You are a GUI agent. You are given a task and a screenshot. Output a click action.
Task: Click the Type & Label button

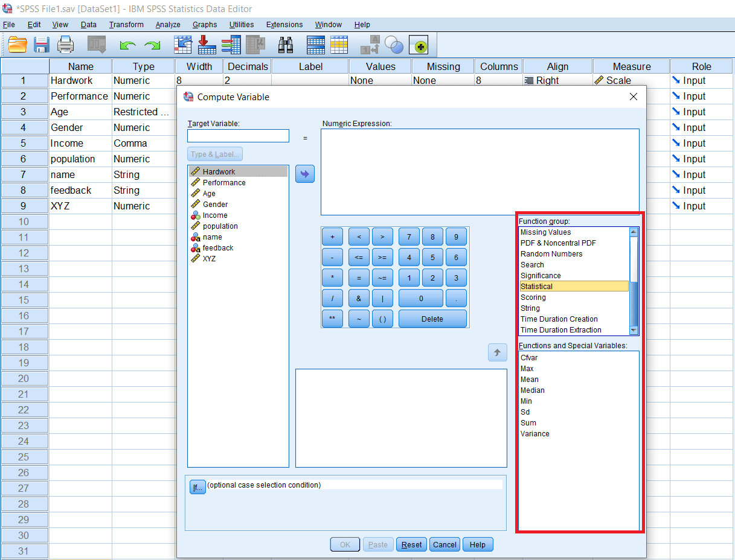point(214,154)
